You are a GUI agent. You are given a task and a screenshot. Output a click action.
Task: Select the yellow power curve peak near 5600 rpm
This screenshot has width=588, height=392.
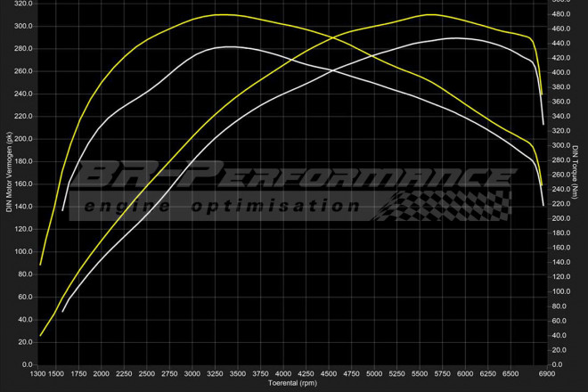click(x=430, y=14)
